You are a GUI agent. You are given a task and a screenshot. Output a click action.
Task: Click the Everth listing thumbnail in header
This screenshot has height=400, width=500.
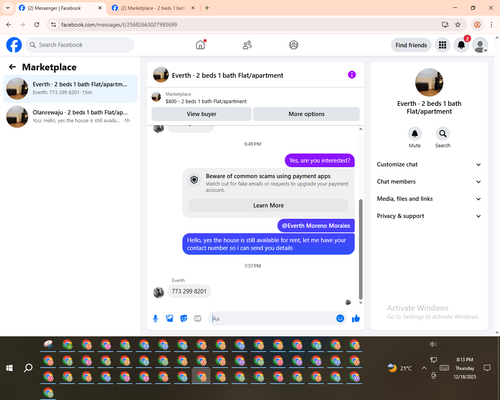point(161,75)
